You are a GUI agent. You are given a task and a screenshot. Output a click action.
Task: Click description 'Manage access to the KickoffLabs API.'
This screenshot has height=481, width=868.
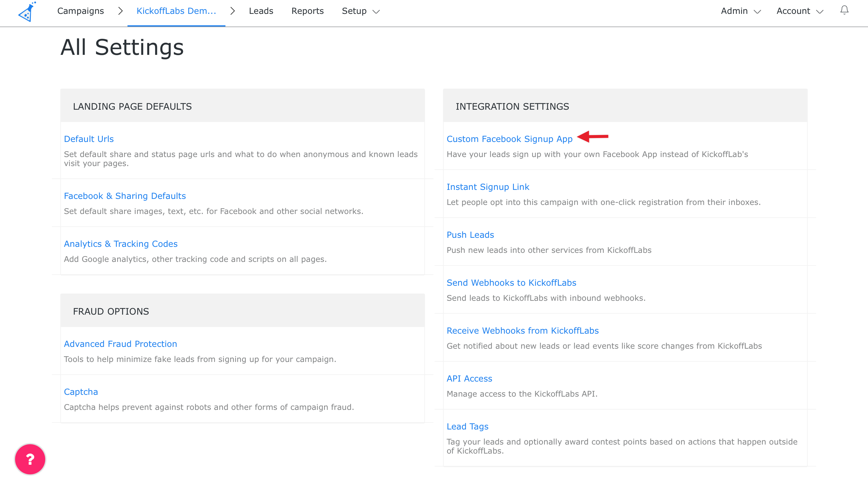[522, 394]
